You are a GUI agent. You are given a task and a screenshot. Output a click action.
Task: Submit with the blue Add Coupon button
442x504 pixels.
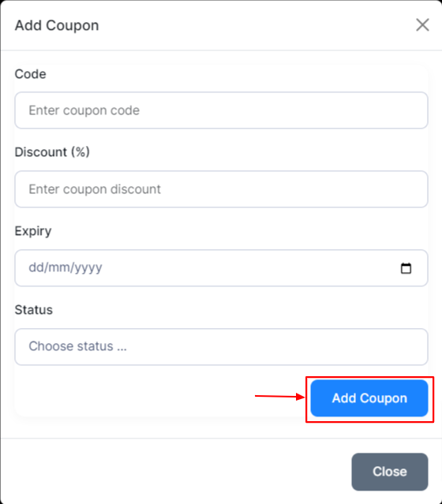pyautogui.click(x=369, y=398)
